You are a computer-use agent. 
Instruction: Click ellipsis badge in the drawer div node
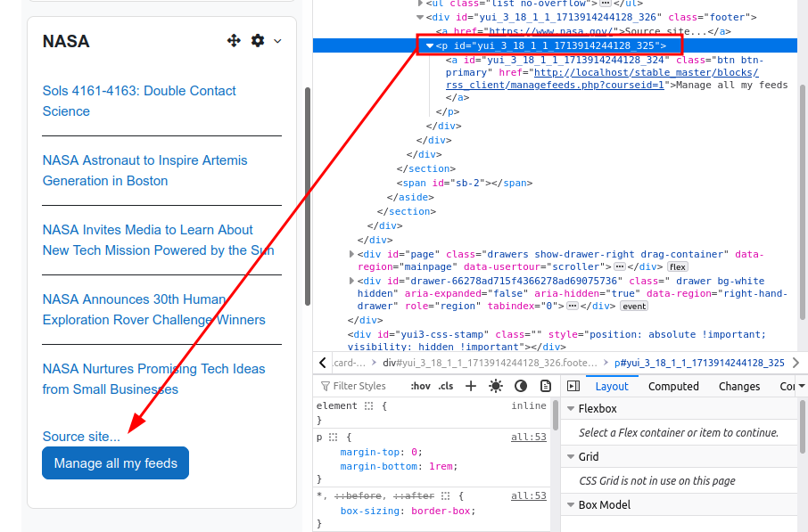(573, 306)
